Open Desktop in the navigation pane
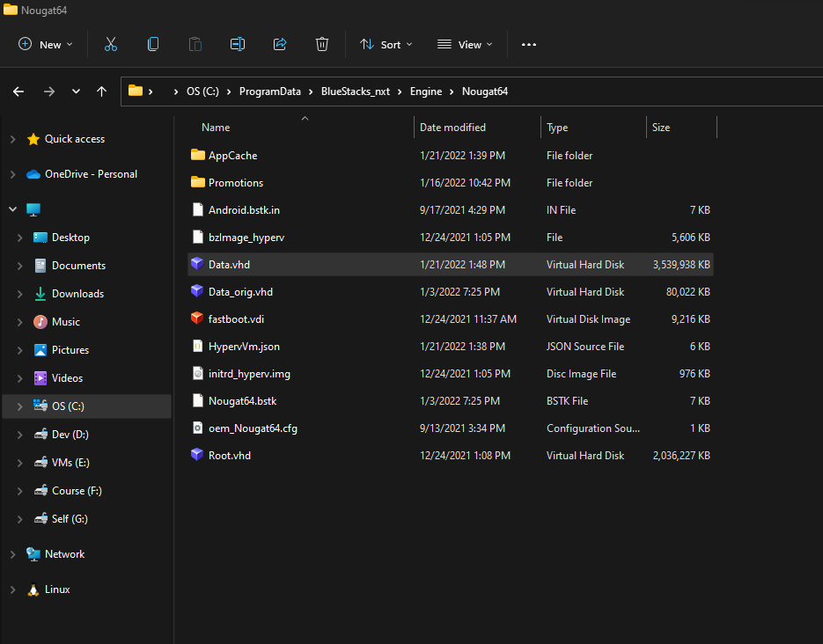 coord(70,238)
